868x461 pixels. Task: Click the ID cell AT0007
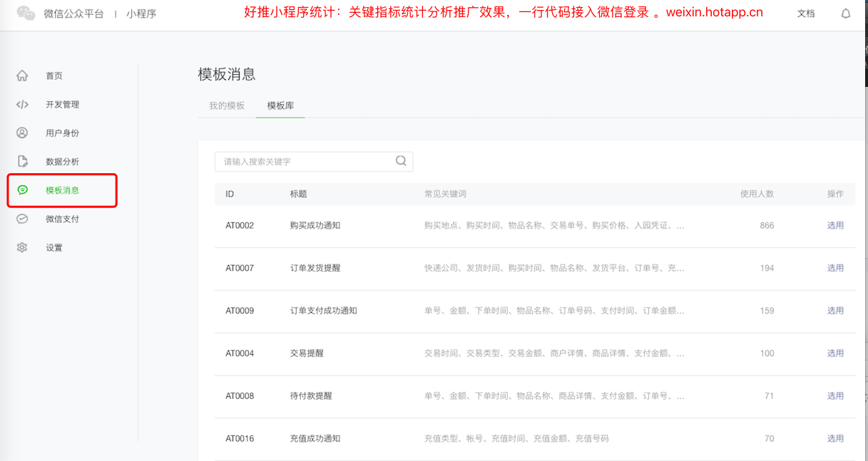[x=240, y=268]
